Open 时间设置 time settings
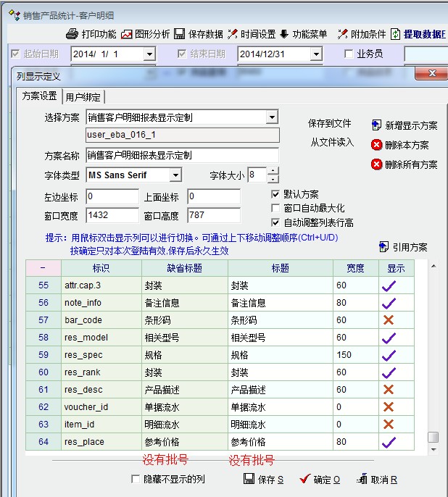This screenshot has height=497, width=448. point(233,34)
